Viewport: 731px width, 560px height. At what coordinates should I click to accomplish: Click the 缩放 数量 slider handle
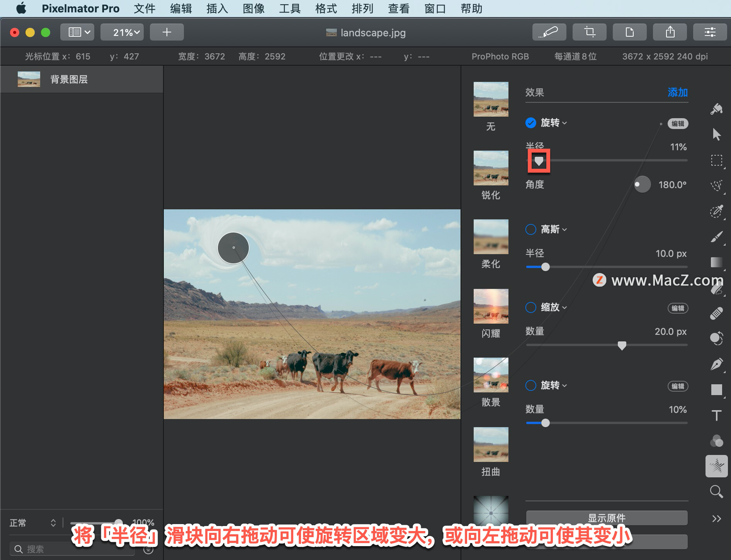[622, 346]
